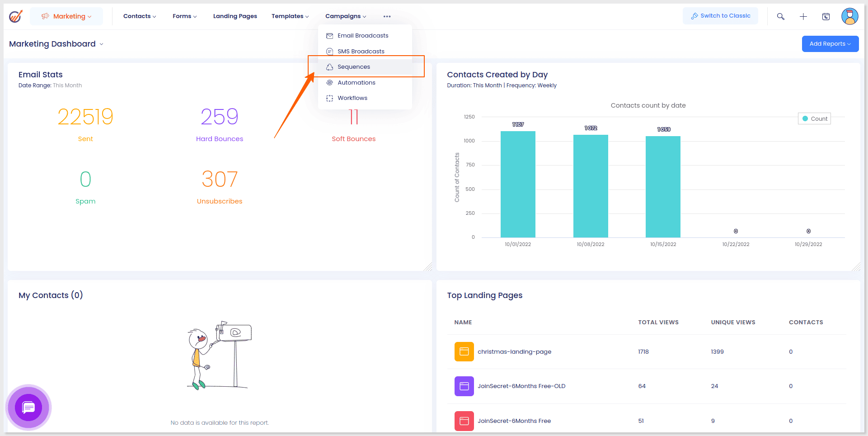Expand the Marketing module dropdown

(66, 16)
